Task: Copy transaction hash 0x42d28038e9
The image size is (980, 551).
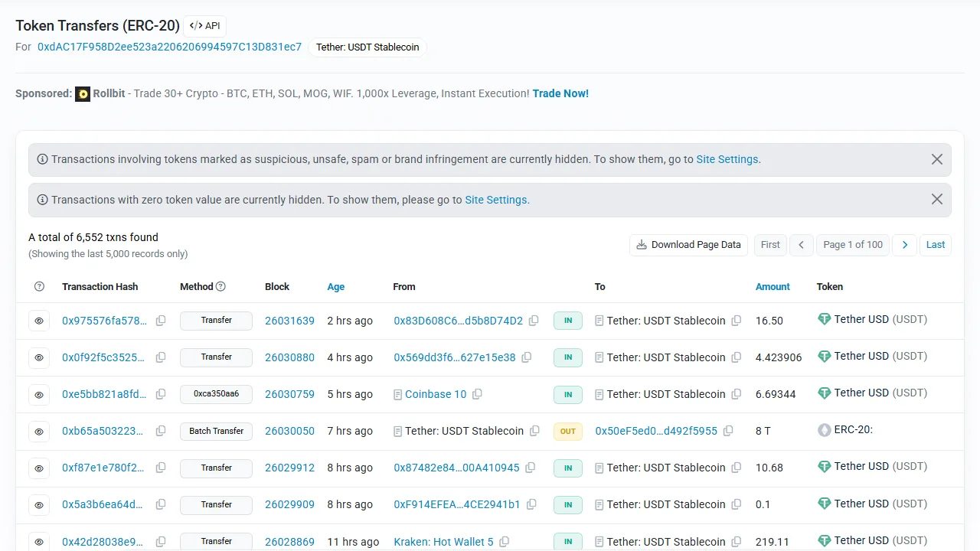Action: point(161,541)
